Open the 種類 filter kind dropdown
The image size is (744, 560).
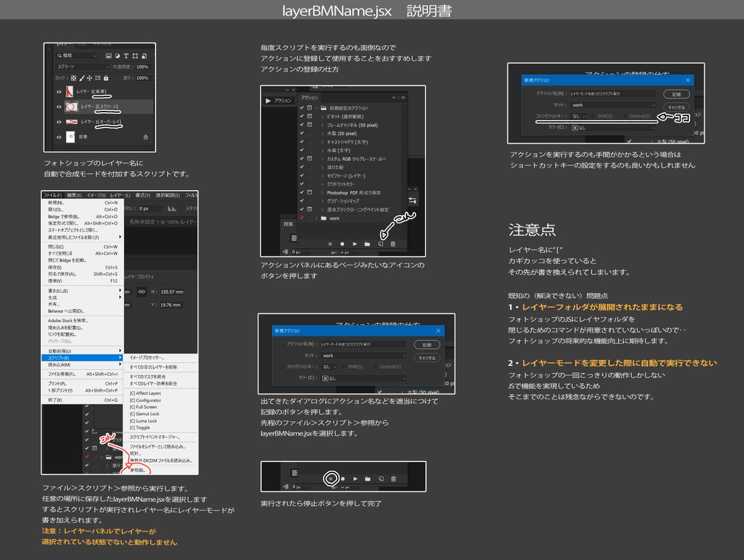click(77, 56)
